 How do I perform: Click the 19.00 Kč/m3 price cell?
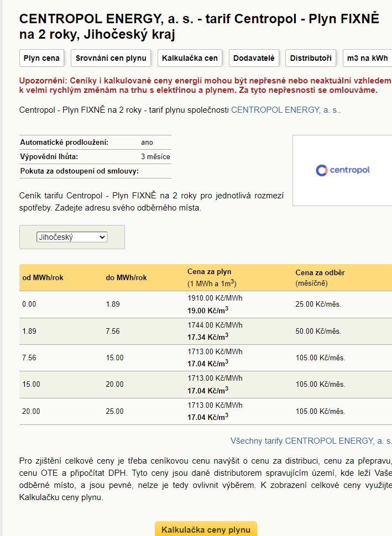pos(208,310)
